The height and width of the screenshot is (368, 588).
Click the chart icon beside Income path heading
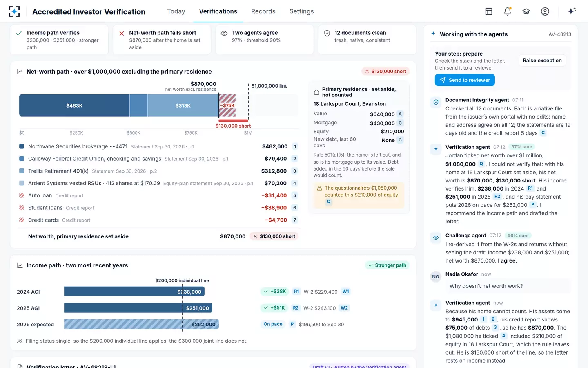pyautogui.click(x=20, y=265)
